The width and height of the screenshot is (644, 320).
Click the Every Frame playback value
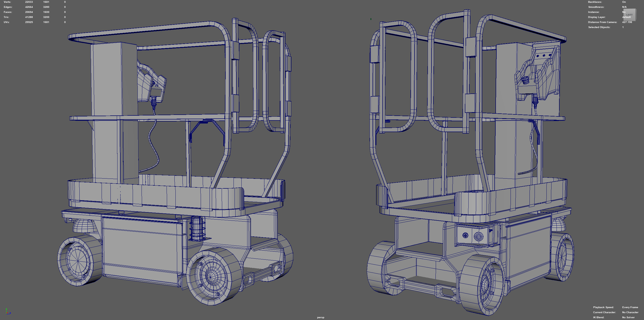[630, 307]
